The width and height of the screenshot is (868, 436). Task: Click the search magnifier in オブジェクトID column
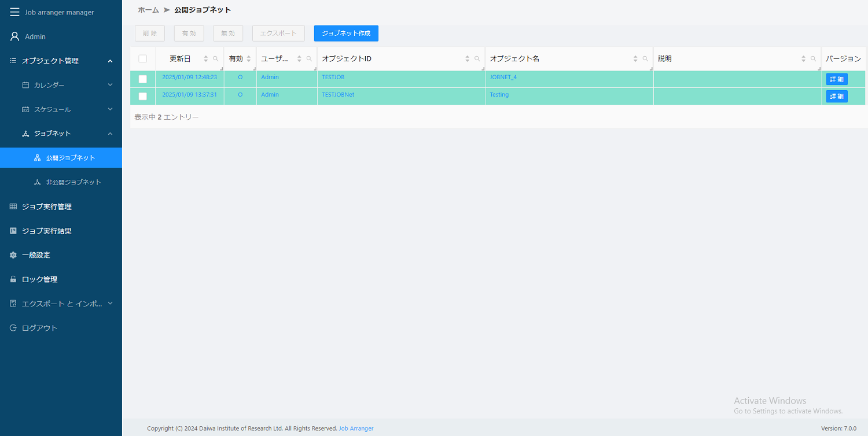[477, 58]
